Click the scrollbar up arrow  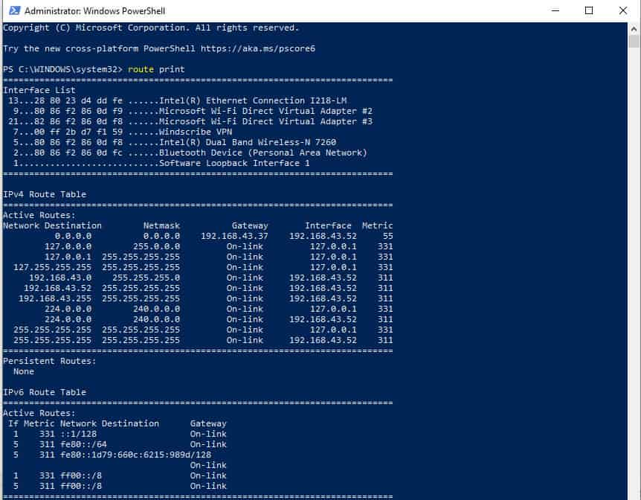634,29
